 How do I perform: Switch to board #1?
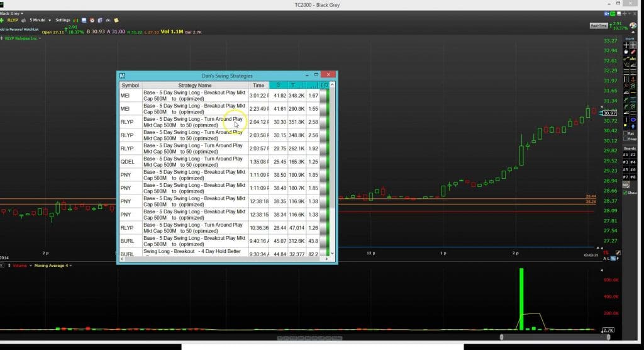(626, 155)
